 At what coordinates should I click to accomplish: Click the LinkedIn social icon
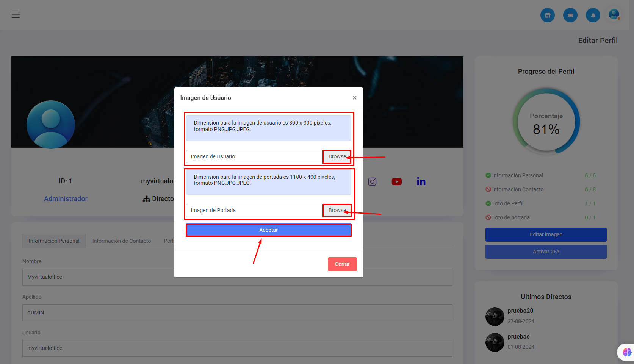tap(421, 182)
